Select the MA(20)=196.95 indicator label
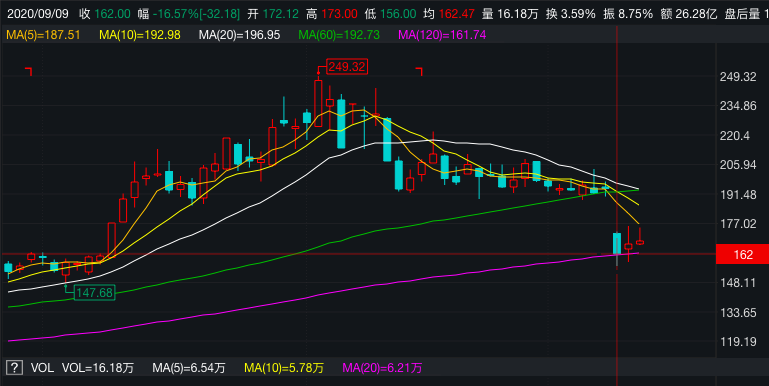The image size is (769, 386). [239, 35]
